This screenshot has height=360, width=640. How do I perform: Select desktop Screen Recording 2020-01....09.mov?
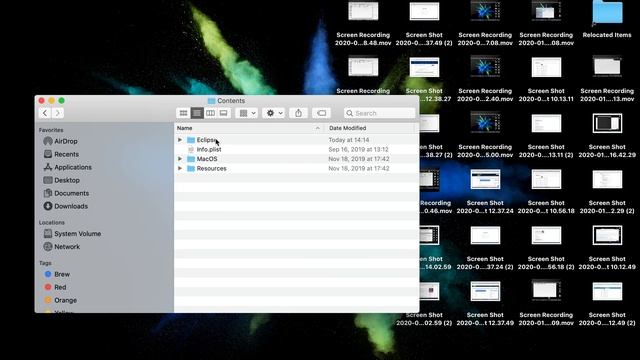pos(546,303)
